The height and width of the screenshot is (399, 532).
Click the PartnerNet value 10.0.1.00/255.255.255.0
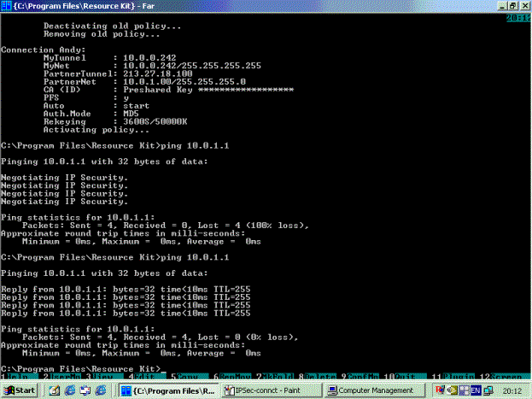[x=184, y=82]
